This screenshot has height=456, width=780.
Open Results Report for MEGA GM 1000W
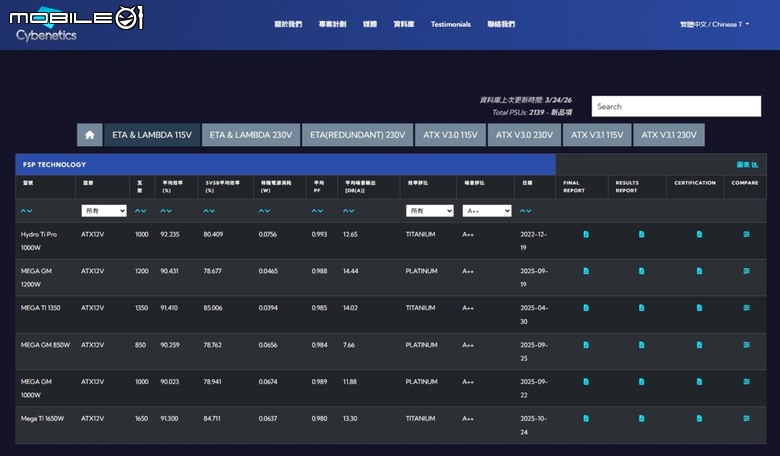[641, 381]
